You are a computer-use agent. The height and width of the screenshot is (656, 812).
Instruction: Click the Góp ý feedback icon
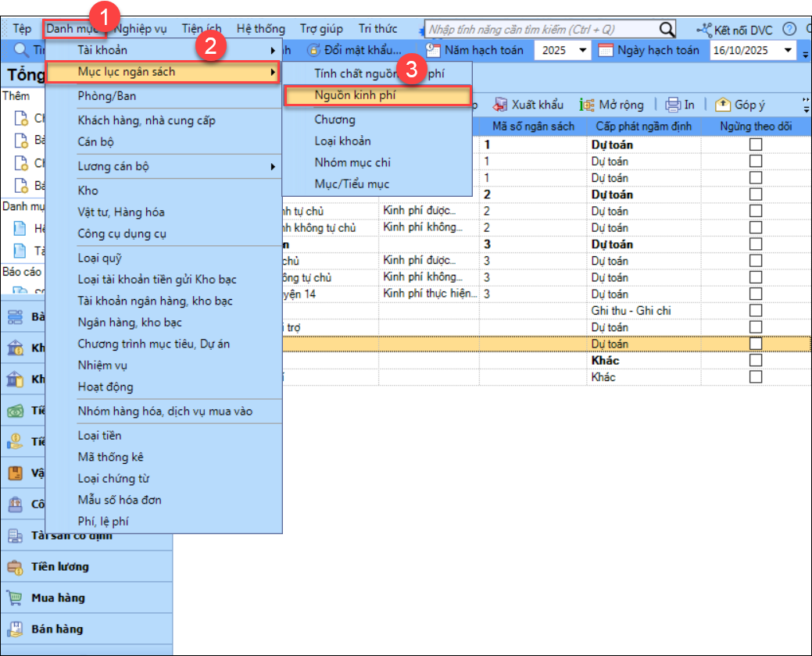723,105
